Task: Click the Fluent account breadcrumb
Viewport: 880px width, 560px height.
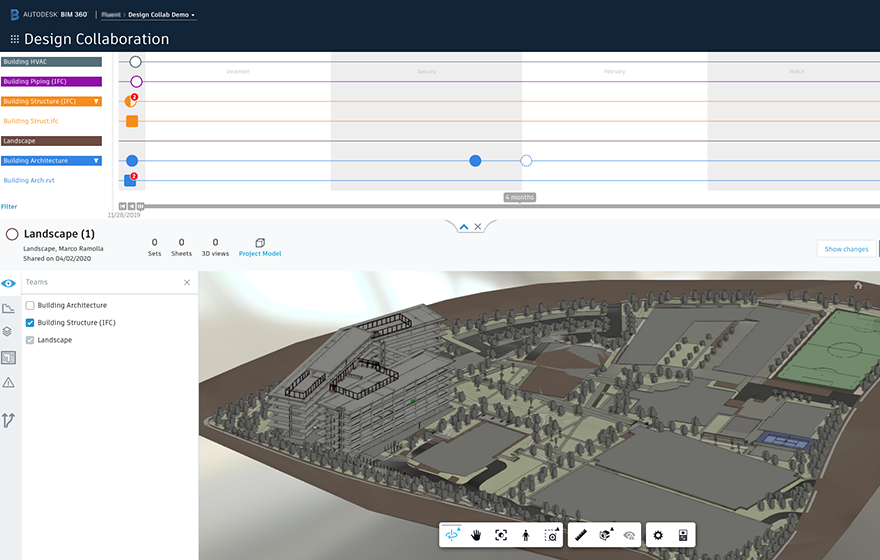Action: point(111,15)
